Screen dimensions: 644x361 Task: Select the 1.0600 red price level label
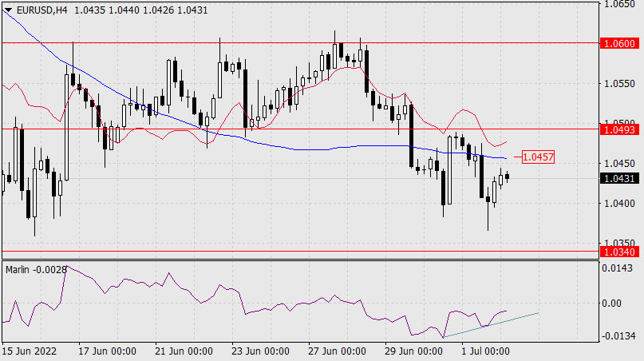(x=620, y=44)
